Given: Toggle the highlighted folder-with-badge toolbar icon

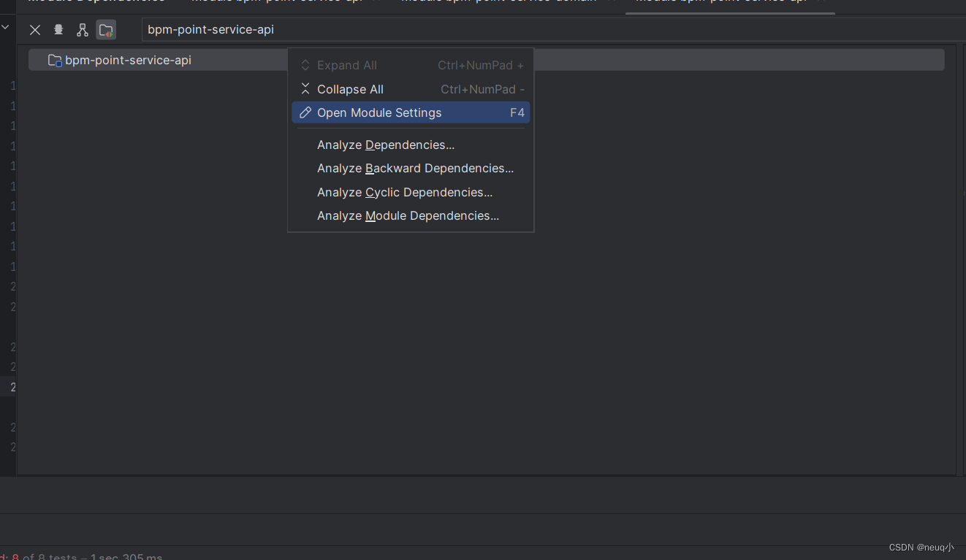Looking at the screenshot, I should click(x=106, y=30).
